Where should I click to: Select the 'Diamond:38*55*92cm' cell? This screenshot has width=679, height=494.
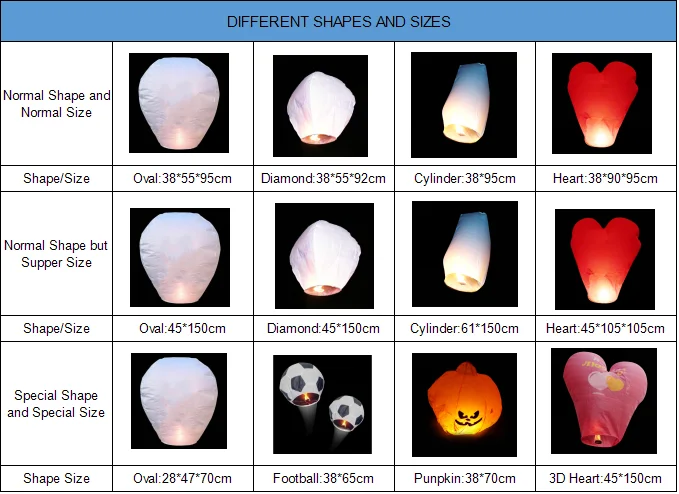pyautogui.click(x=323, y=178)
